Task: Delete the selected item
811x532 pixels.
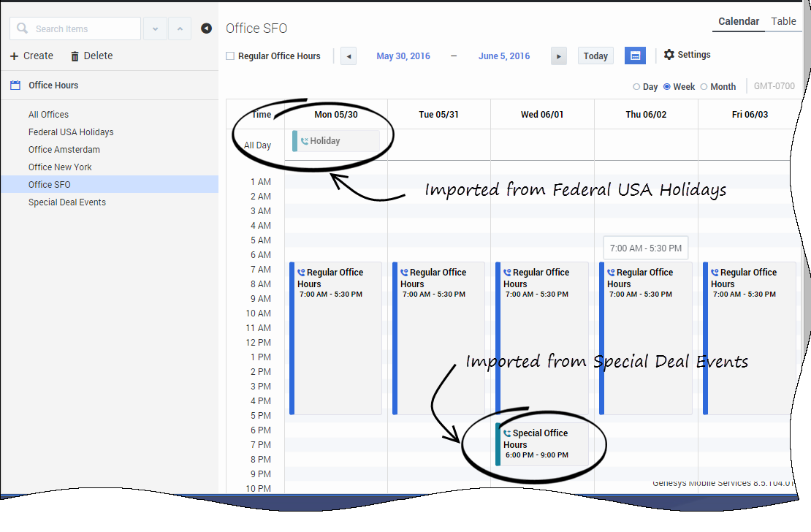Action: coord(91,56)
